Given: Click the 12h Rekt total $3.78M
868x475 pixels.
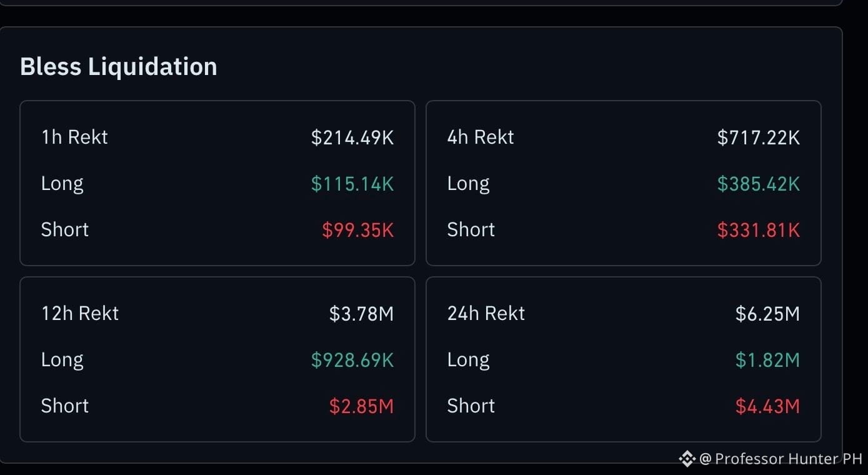Looking at the screenshot, I should coord(362,314).
